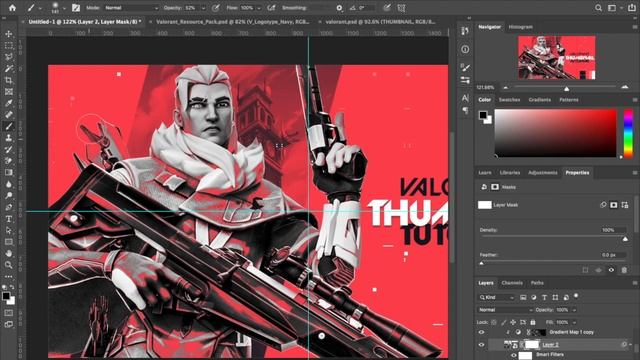Screen dimensions: 640x360
Task: Open the search icon at top right
Action: [598, 8]
